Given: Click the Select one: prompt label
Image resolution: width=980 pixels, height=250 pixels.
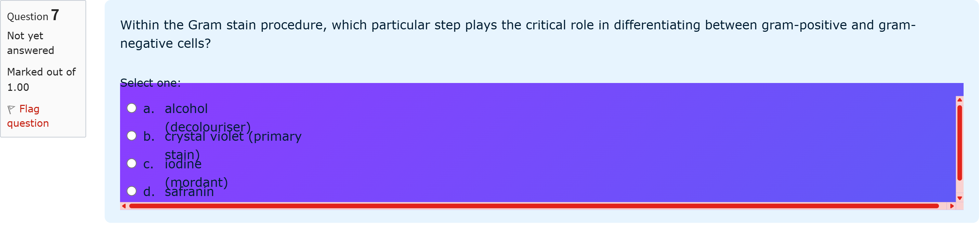Looking at the screenshot, I should point(150,83).
